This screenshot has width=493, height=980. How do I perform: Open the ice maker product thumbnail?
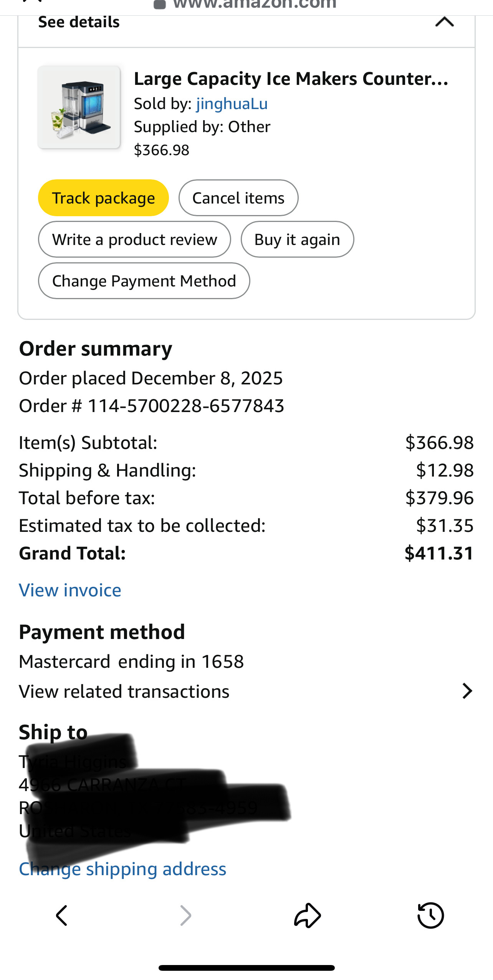click(79, 107)
